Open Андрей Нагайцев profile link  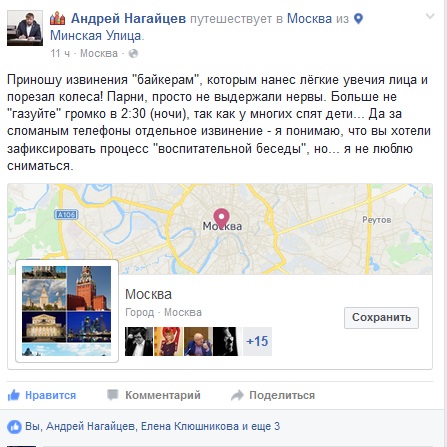pos(128,18)
